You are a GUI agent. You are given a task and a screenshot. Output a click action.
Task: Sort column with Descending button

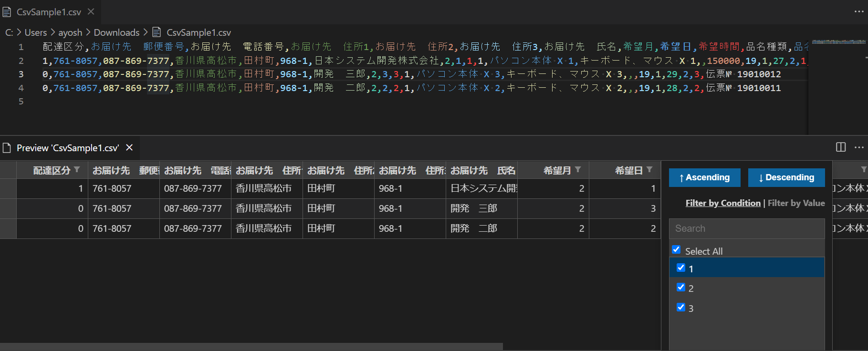point(786,177)
